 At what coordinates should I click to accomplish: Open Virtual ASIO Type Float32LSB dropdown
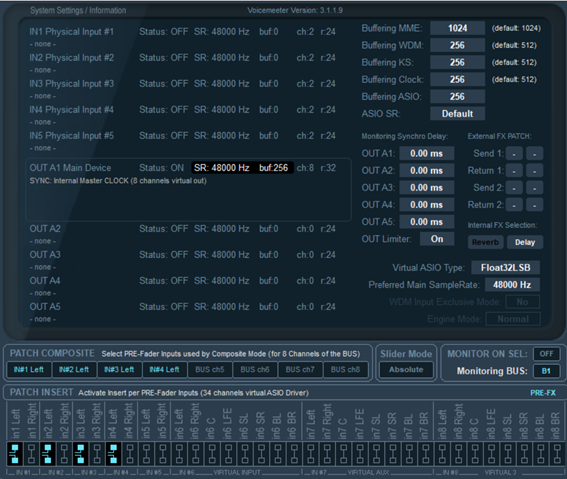pyautogui.click(x=506, y=268)
